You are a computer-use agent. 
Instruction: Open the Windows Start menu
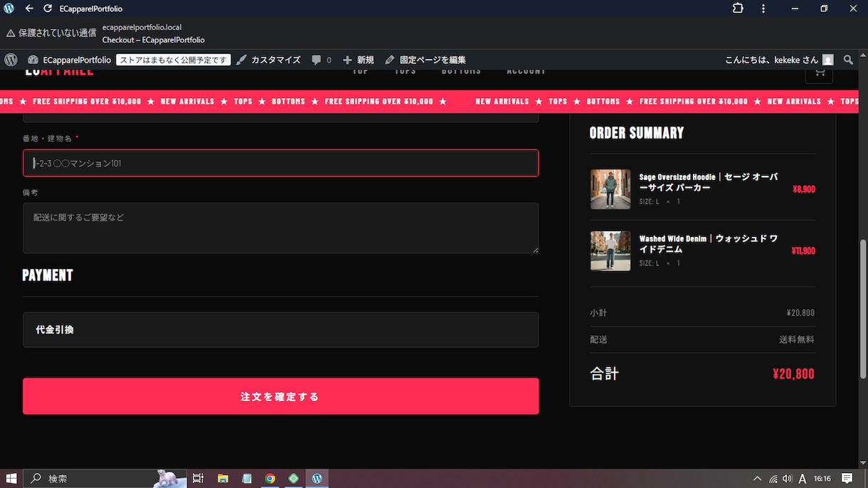(11, 479)
